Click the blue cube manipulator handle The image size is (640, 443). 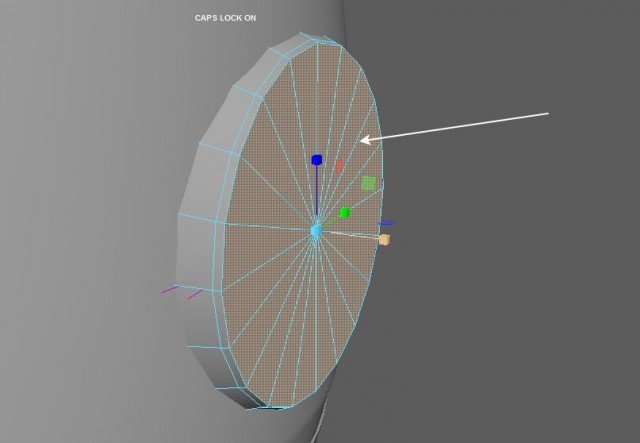click(317, 160)
